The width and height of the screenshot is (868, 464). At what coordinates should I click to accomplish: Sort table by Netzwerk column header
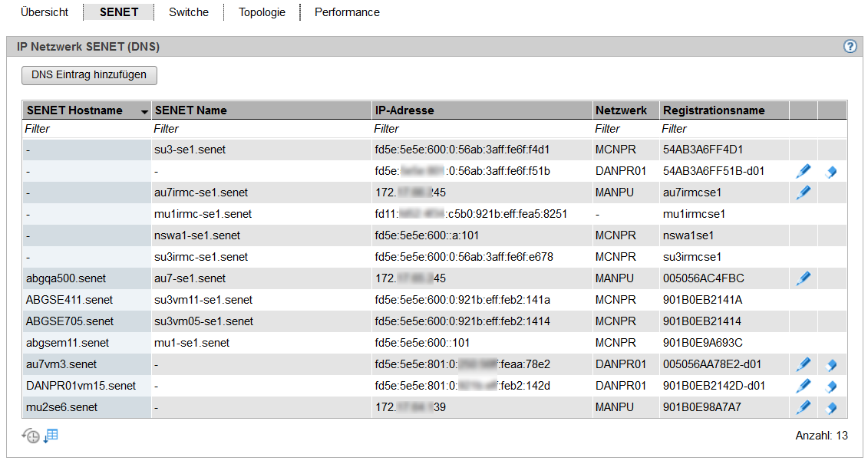621,110
